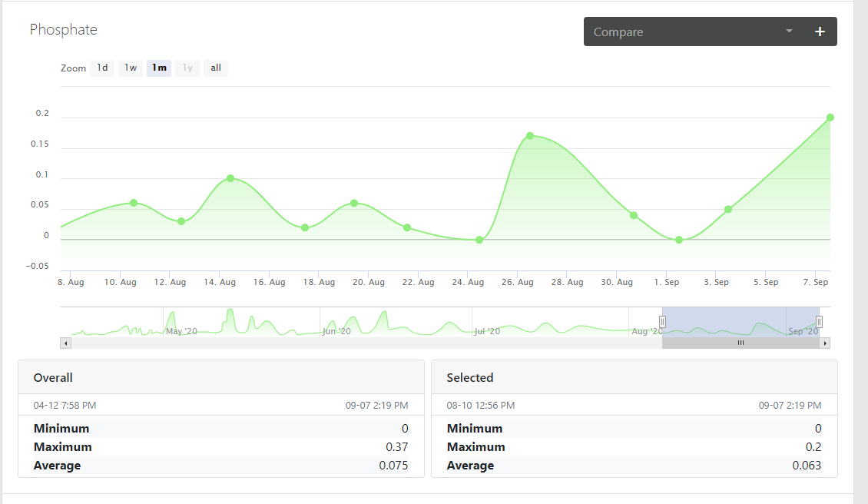
Task: Click the Jun '20 label in navigator
Action: point(336,331)
